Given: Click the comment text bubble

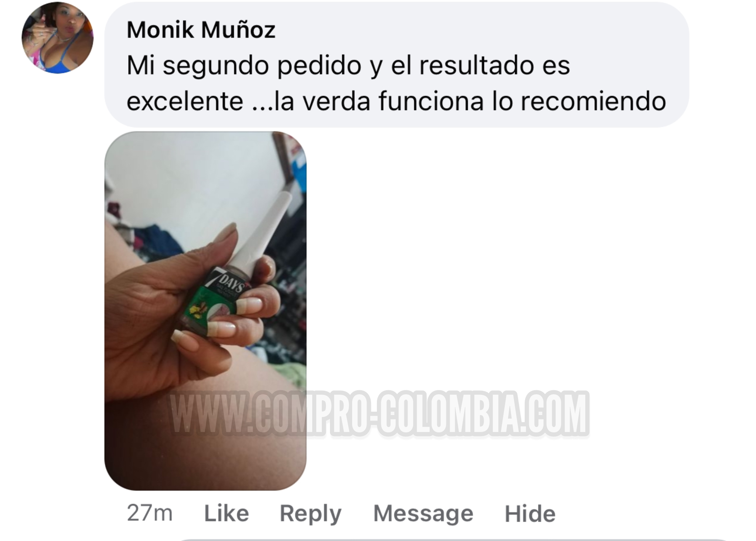Looking at the screenshot, I should click(397, 65).
